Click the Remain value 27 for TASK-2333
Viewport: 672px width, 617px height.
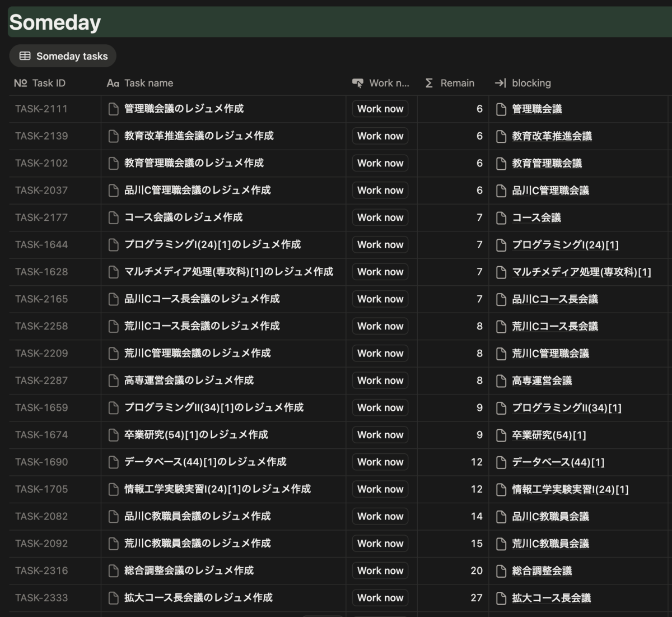pyautogui.click(x=477, y=598)
